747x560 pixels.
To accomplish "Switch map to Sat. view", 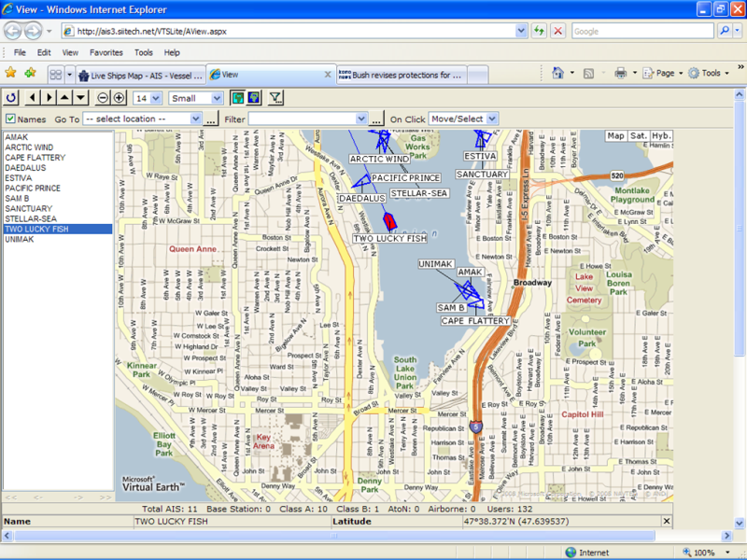I will 639,135.
